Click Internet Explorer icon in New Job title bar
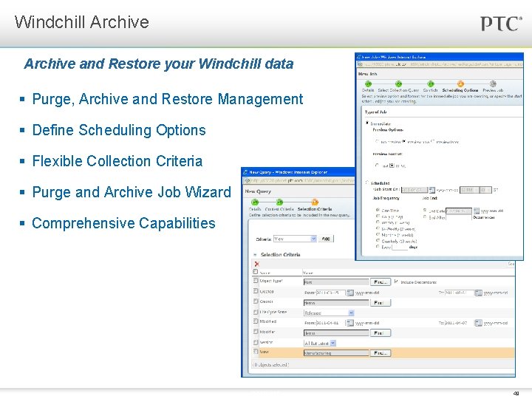Viewport: 532px width, 399px height. [x=359, y=57]
